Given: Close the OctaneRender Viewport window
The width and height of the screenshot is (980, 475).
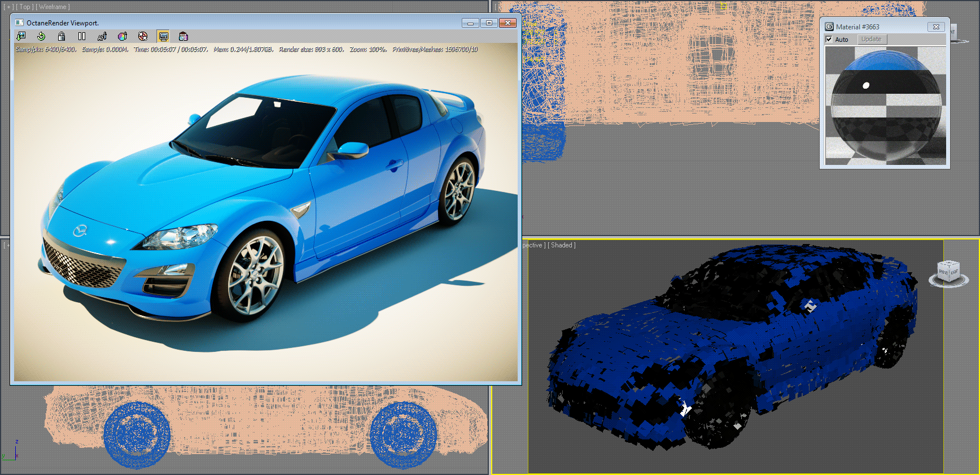Looking at the screenshot, I should tap(508, 23).
